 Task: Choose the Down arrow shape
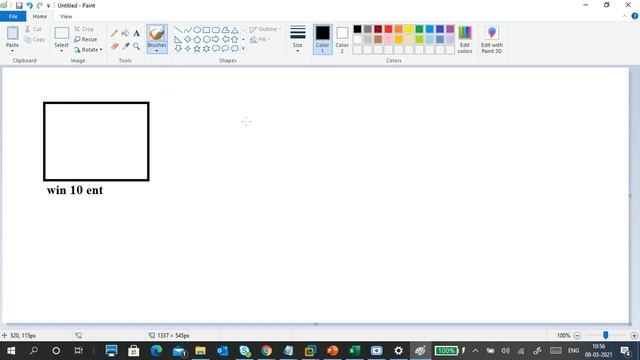click(x=178, y=49)
